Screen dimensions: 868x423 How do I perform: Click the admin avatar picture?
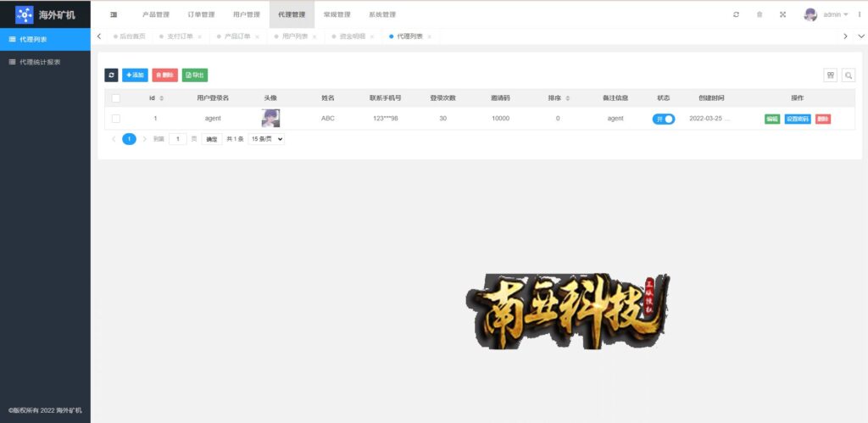pos(810,15)
